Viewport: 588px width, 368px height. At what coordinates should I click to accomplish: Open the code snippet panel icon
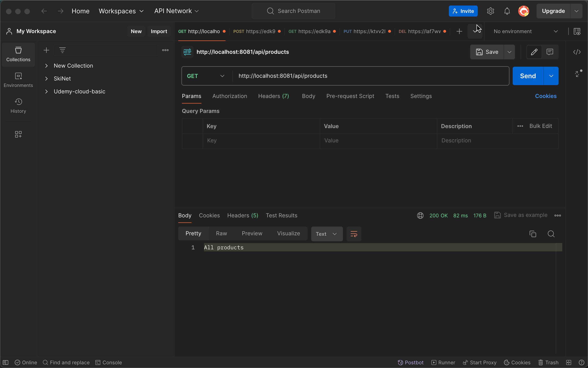pyautogui.click(x=577, y=52)
